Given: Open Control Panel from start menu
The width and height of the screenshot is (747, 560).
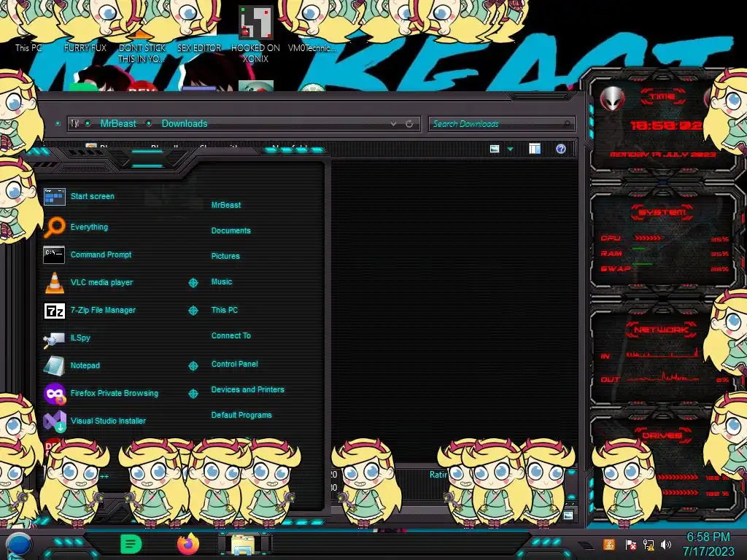Looking at the screenshot, I should tap(234, 364).
